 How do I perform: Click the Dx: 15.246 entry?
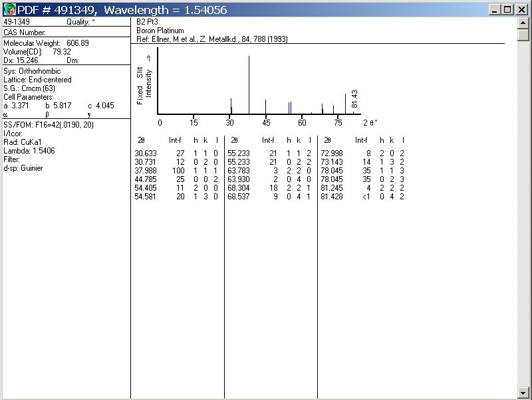[21, 60]
